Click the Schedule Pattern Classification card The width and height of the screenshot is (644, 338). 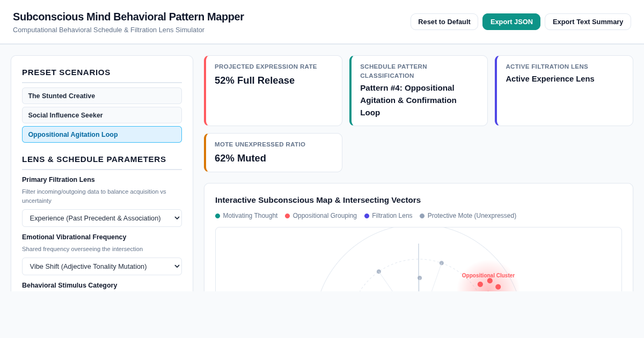419,91
